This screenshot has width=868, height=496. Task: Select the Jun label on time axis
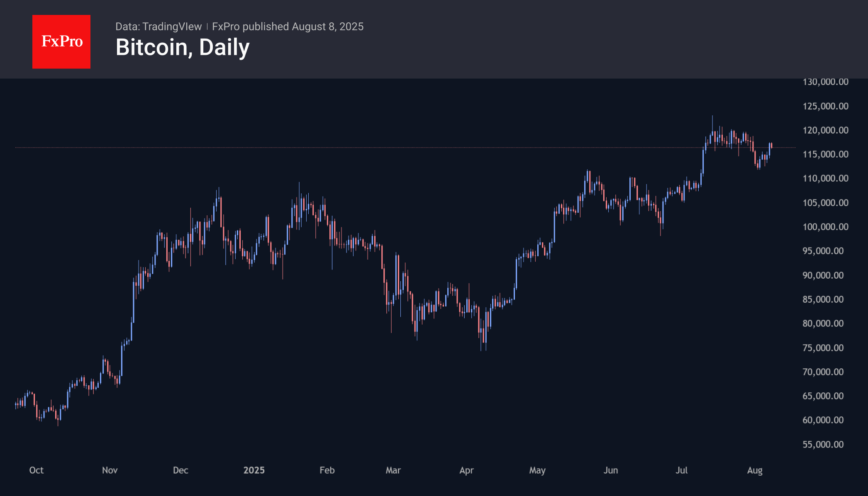(610, 470)
